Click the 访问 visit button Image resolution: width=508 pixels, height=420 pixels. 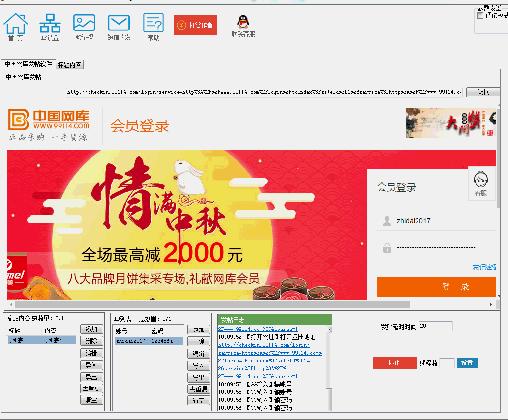tap(483, 92)
